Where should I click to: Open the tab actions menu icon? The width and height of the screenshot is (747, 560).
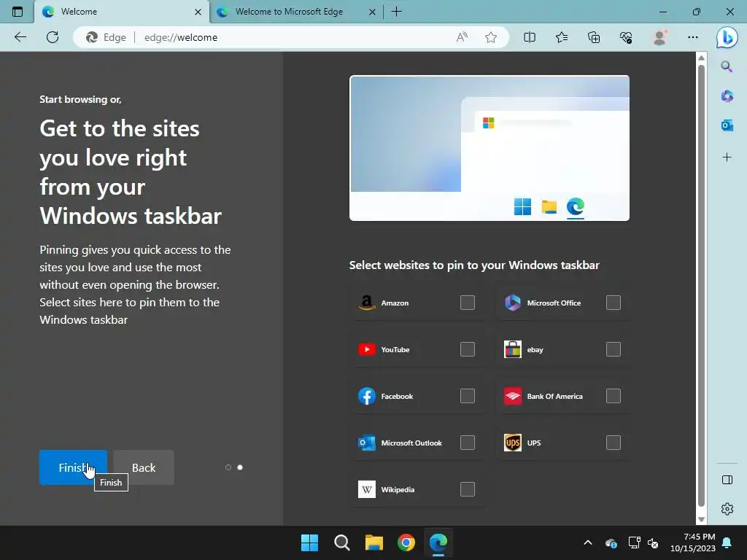(18, 12)
